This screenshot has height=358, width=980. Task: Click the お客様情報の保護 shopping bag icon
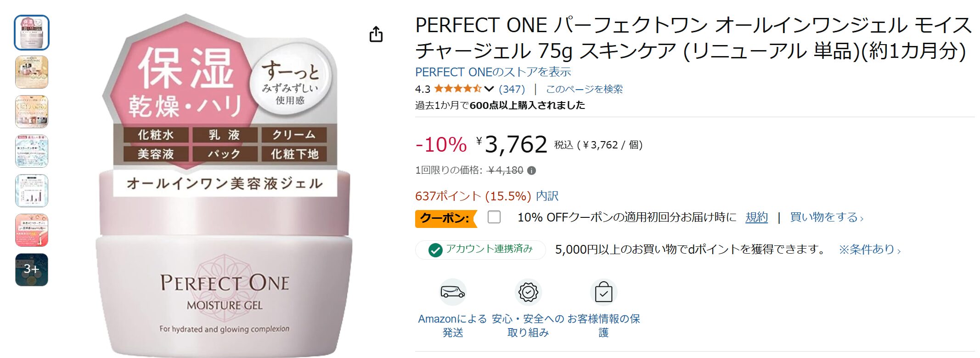[x=604, y=291]
